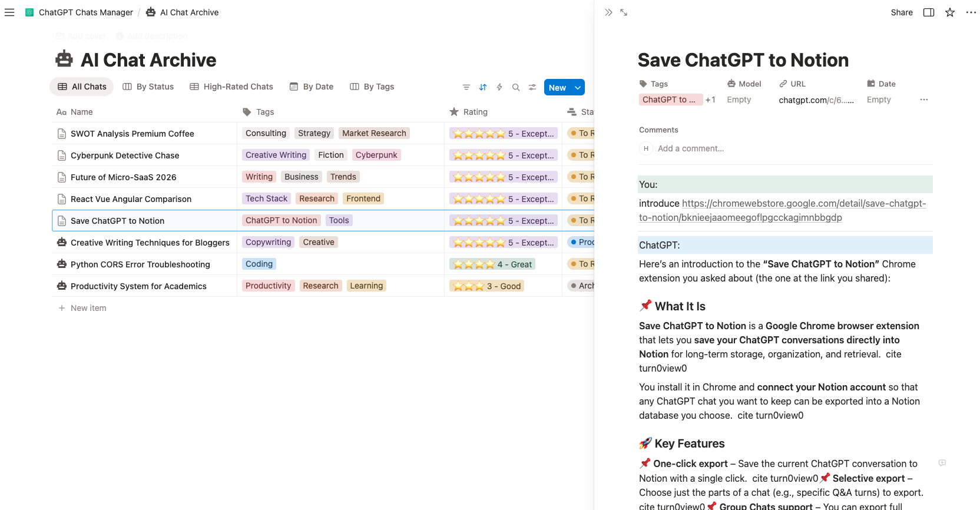Image resolution: width=980 pixels, height=510 pixels.
Task: Switch to the High-Rated Chats tab
Action: [231, 87]
